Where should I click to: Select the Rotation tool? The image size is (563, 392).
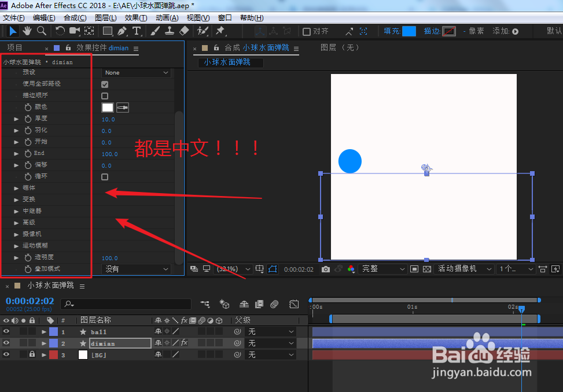(x=59, y=31)
